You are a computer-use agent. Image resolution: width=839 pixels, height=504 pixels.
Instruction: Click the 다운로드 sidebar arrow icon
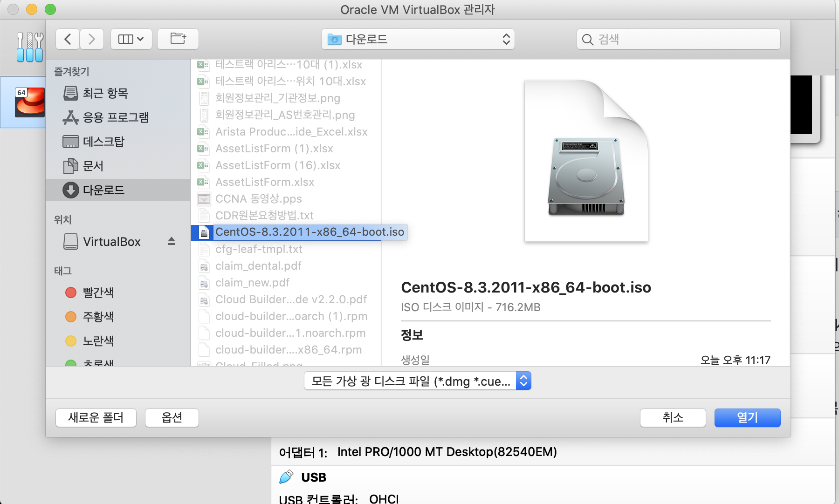(71, 190)
